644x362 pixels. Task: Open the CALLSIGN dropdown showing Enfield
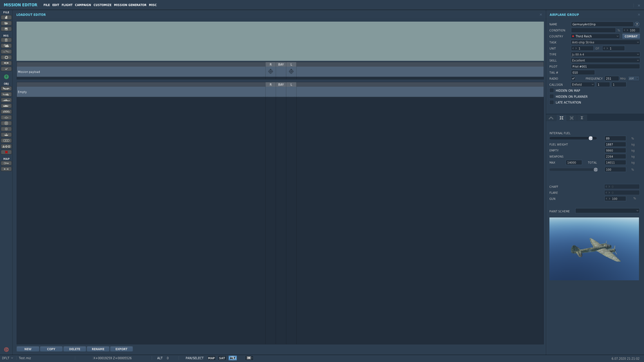(x=583, y=84)
